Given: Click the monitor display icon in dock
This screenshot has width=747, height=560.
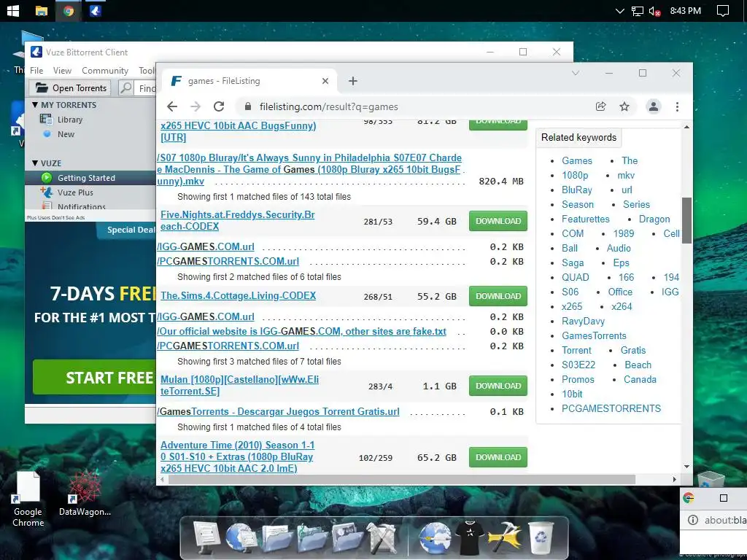Looking at the screenshot, I should tap(206, 537).
